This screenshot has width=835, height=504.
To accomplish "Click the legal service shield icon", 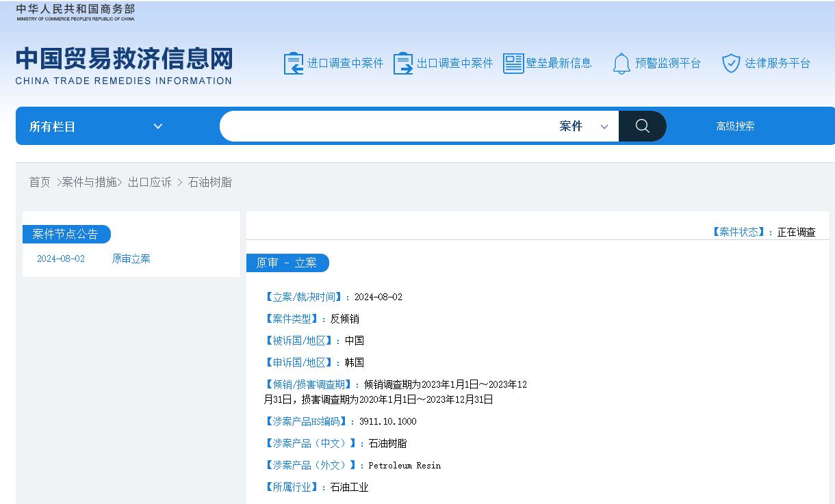I will (x=732, y=64).
